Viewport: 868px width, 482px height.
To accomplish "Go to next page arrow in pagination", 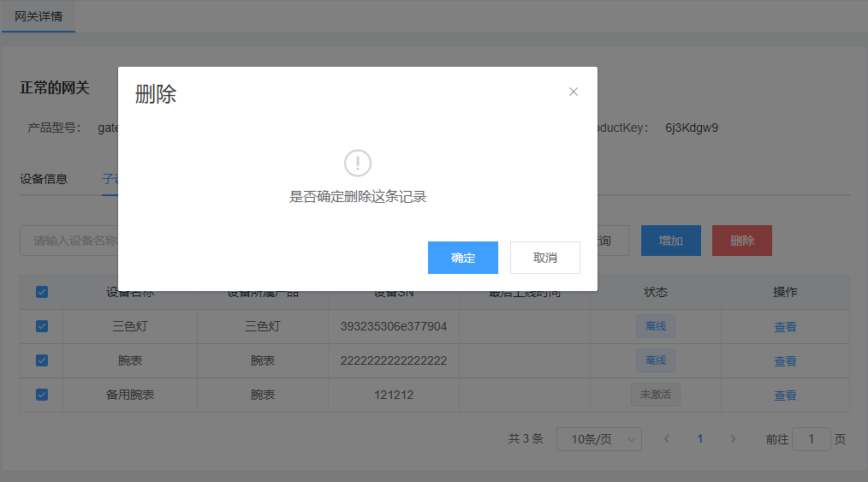I will (x=733, y=439).
